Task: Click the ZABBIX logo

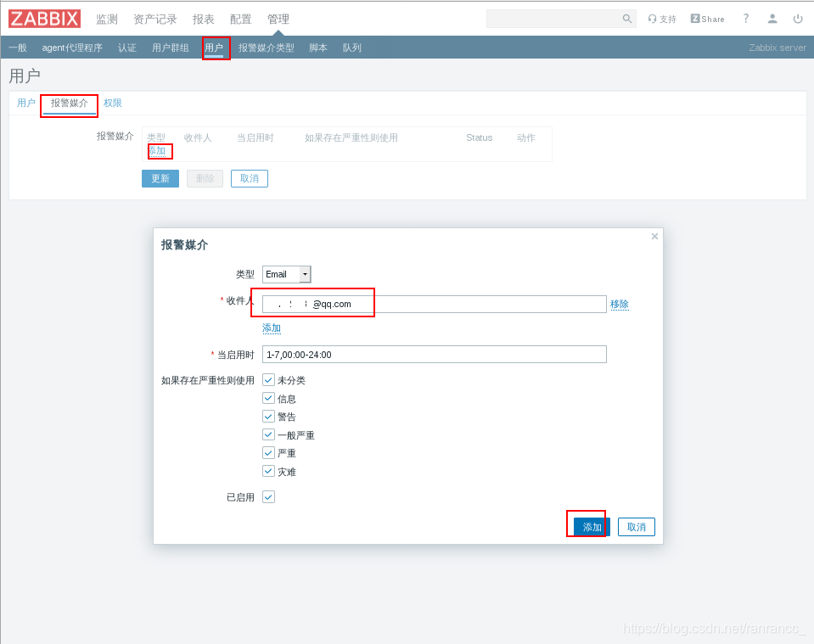Action: (44, 19)
